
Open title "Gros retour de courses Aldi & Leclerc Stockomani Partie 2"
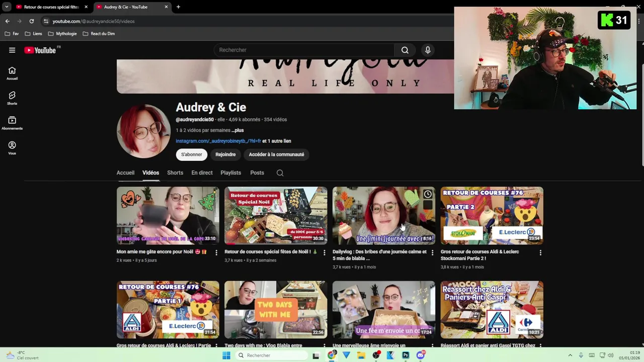(x=480, y=255)
